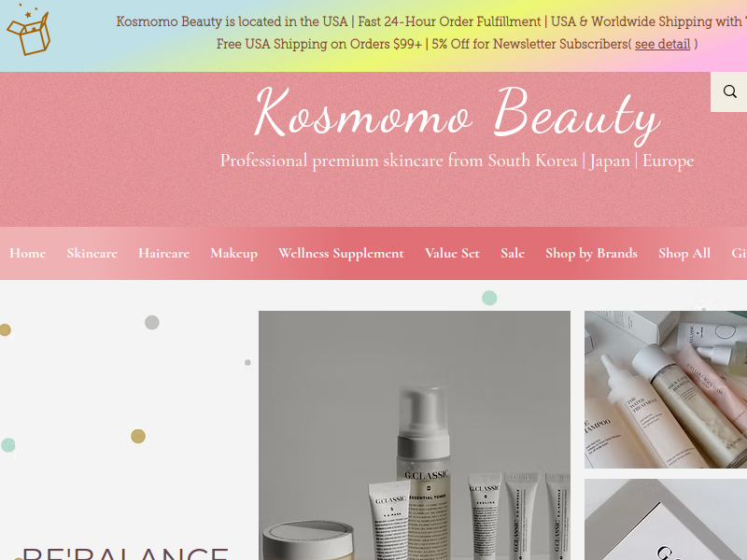Open the Haircare menu

tap(164, 253)
